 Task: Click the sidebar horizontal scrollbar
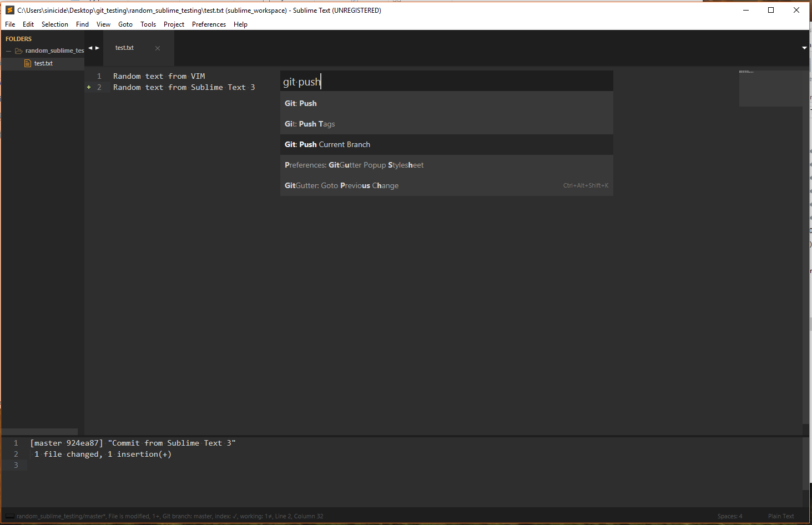click(39, 431)
